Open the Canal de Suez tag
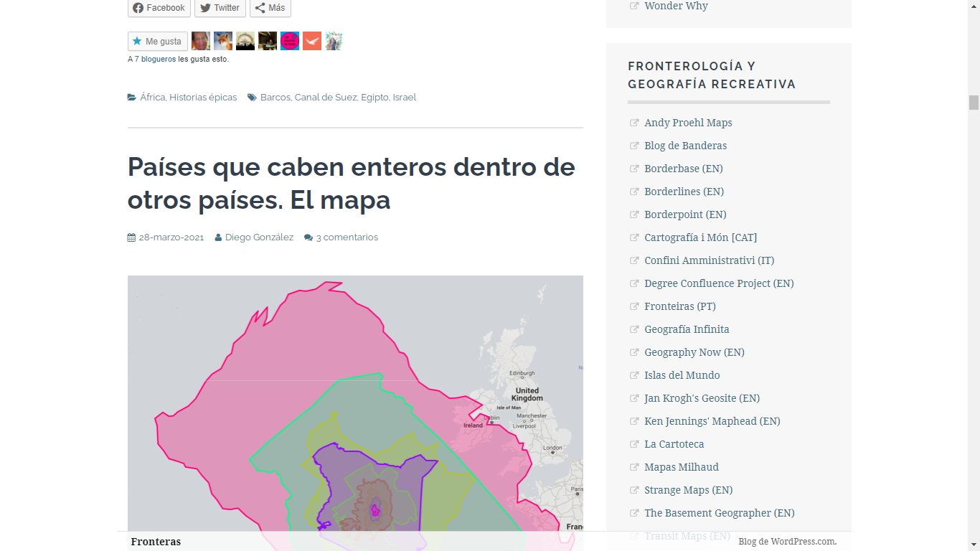This screenshot has width=980, height=551. click(326, 98)
